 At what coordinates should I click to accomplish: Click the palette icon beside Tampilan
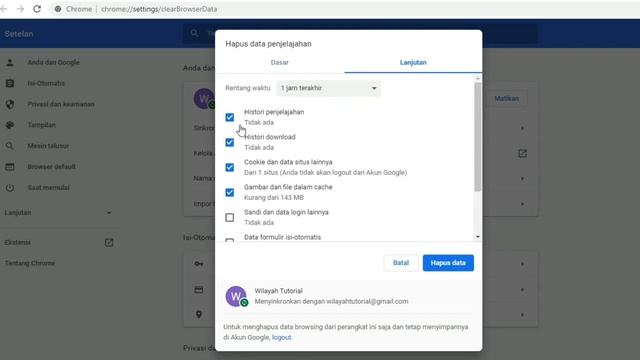pyautogui.click(x=10, y=125)
